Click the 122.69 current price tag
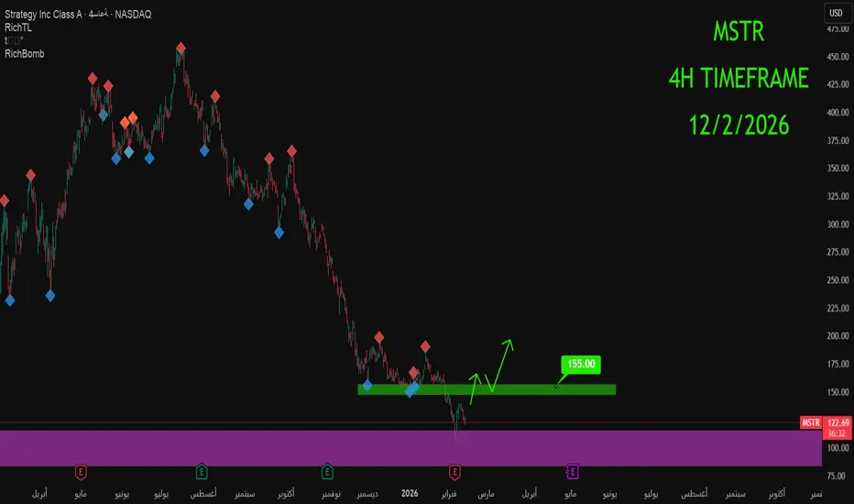 coord(838,422)
